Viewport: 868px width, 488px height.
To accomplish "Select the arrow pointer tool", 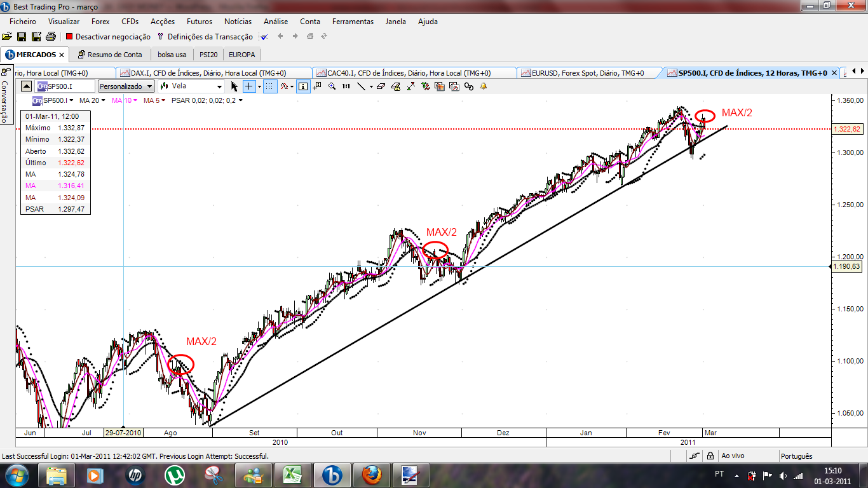I will pyautogui.click(x=234, y=86).
